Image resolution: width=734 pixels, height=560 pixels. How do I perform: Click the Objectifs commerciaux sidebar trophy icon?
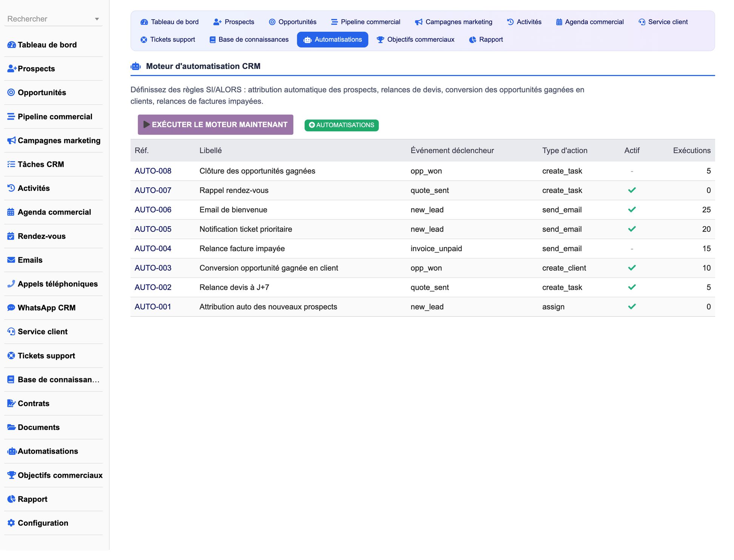coord(11,475)
